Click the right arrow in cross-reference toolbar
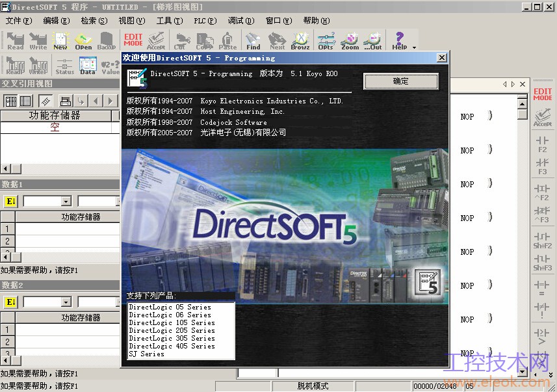The image size is (557, 392). [110, 101]
